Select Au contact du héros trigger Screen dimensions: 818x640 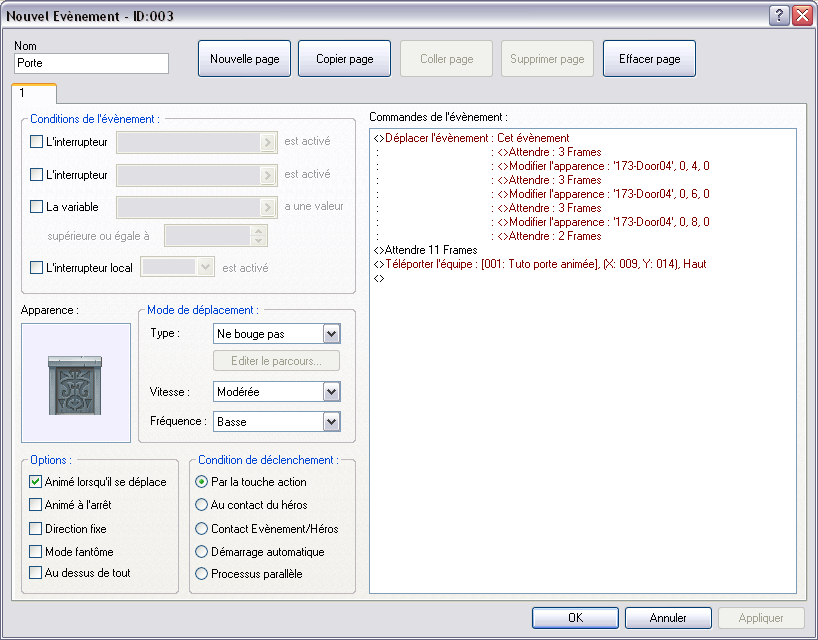(201, 504)
